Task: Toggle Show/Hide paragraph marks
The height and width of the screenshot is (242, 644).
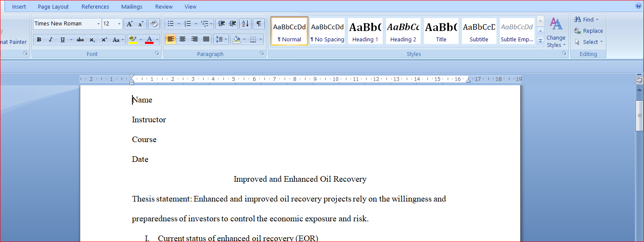Action: 258,24
